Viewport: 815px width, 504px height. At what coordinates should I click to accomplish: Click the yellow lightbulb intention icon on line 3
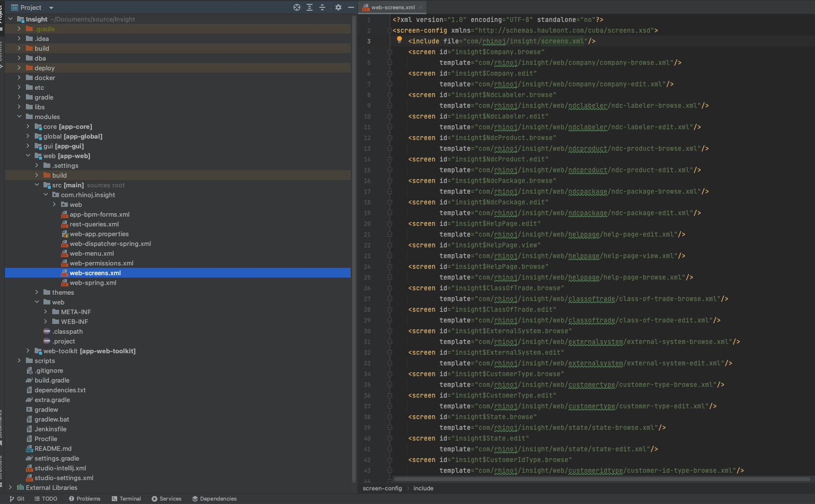point(399,40)
